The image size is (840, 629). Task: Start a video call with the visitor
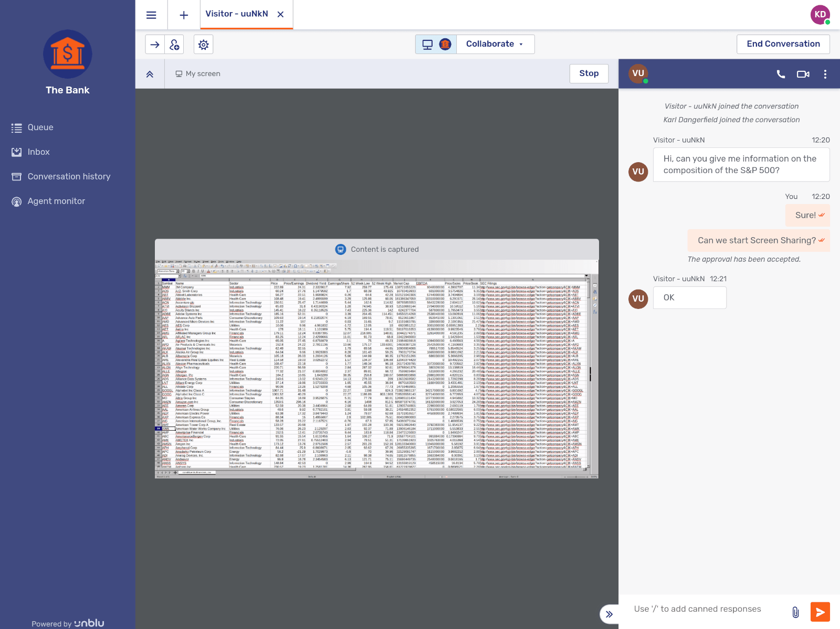(x=803, y=74)
